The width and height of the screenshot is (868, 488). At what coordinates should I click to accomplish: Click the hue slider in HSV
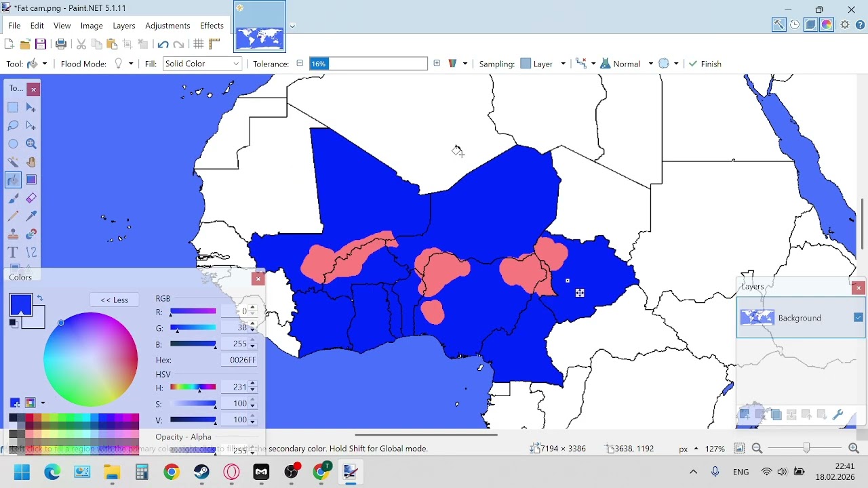coord(193,387)
